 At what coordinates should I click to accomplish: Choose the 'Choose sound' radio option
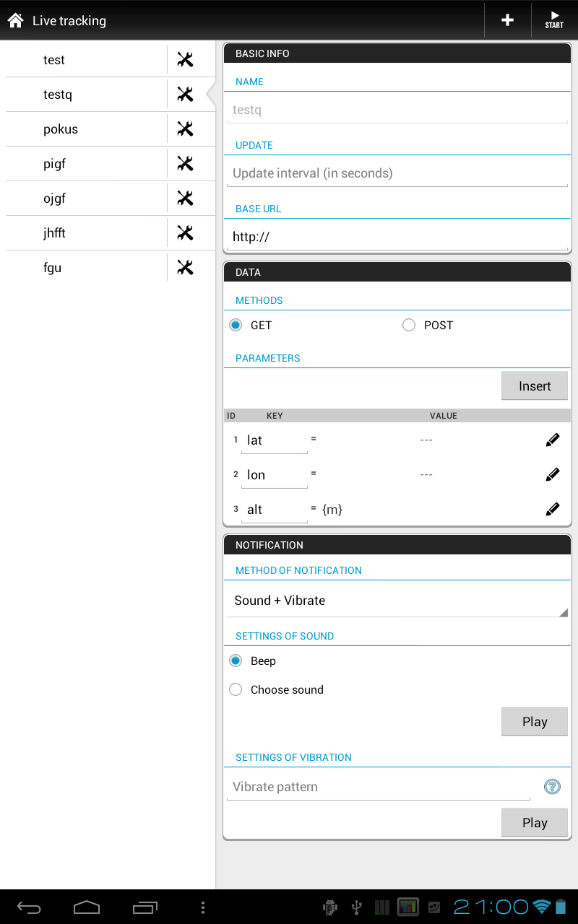pyautogui.click(x=236, y=690)
